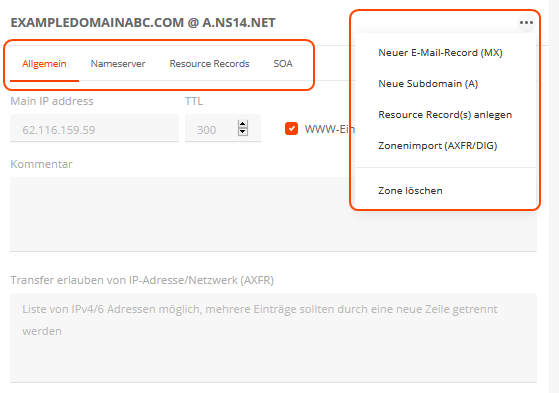The height and width of the screenshot is (393, 559).
Task: Decrease TTL with down arrow
Action: click(243, 132)
